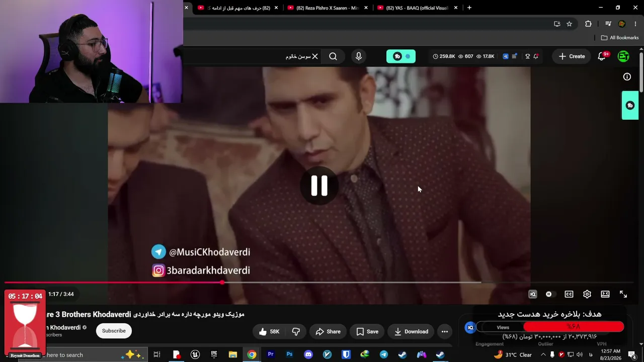Bookmark this page with the star icon

(x=569, y=24)
